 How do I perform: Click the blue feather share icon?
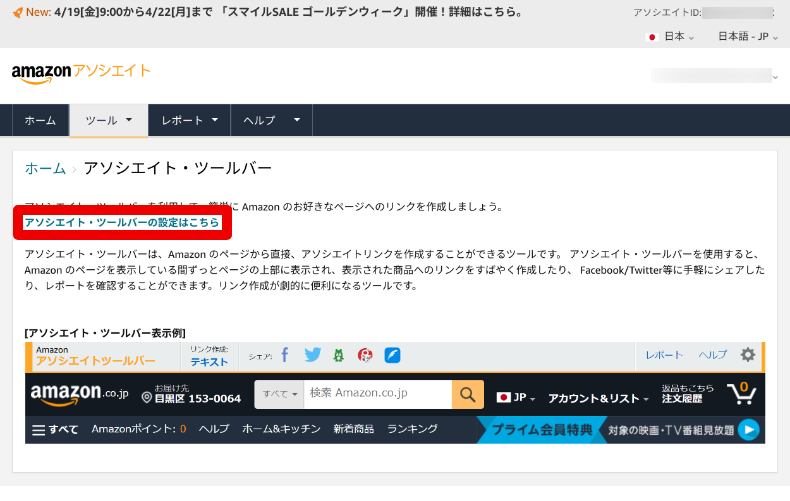point(392,355)
